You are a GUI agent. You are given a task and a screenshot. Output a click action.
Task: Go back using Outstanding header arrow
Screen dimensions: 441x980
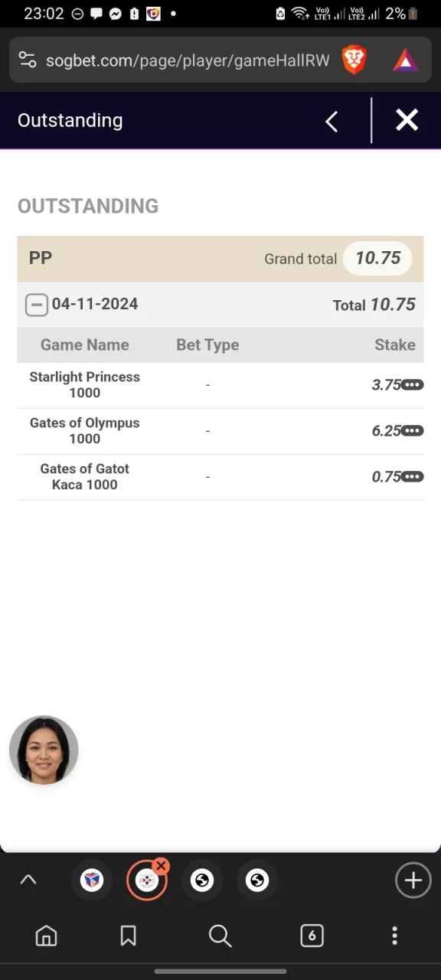[332, 121]
